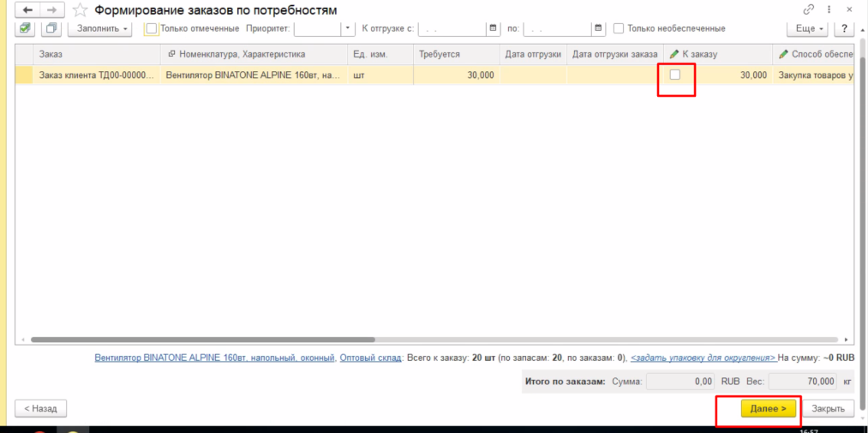Viewport: 868px width, 433px height.
Task: Copy link to form via chain icon
Action: pyautogui.click(x=808, y=9)
